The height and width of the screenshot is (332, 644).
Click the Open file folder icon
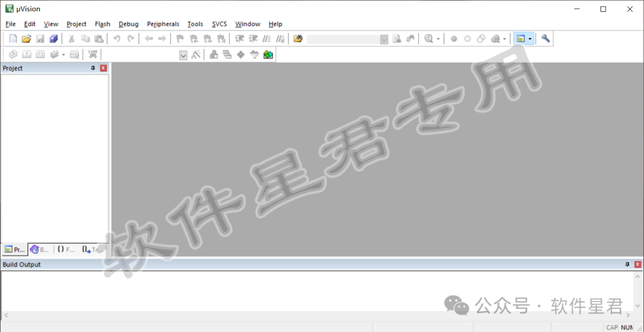click(x=26, y=39)
